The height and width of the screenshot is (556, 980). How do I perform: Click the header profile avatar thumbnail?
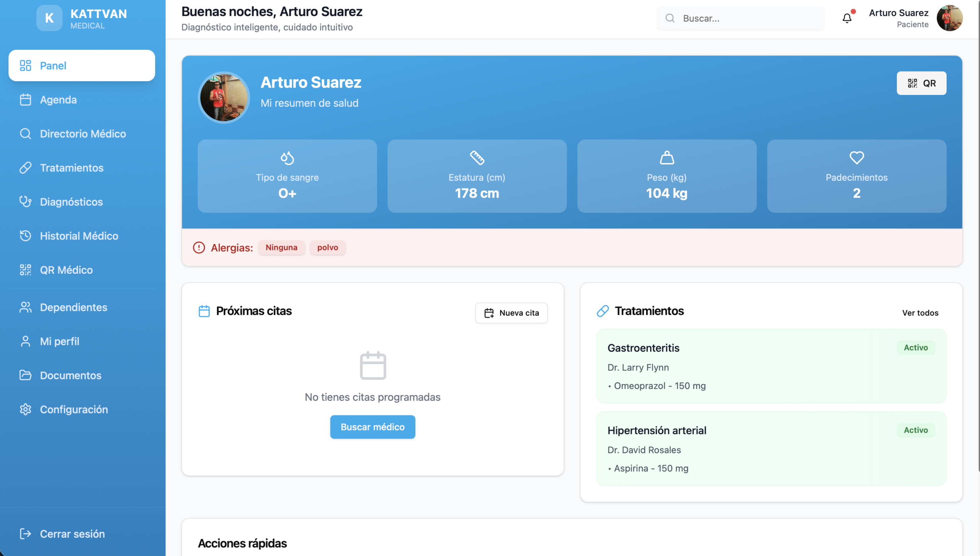point(949,18)
